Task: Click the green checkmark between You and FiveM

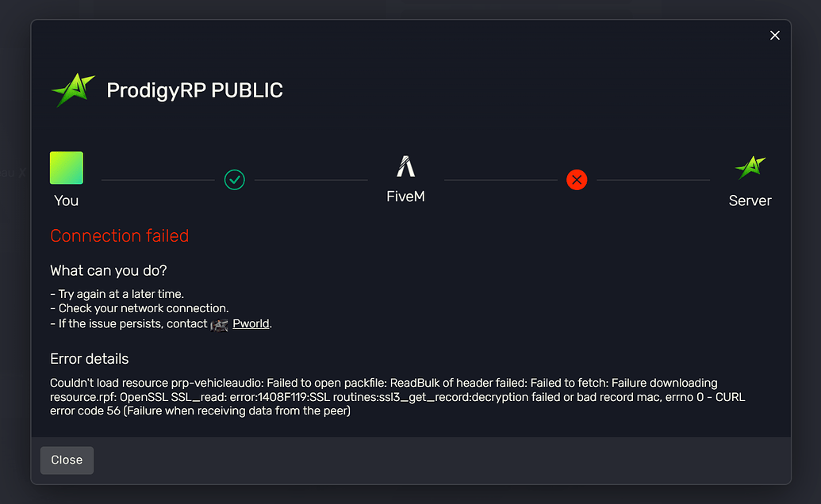Action: (x=235, y=180)
